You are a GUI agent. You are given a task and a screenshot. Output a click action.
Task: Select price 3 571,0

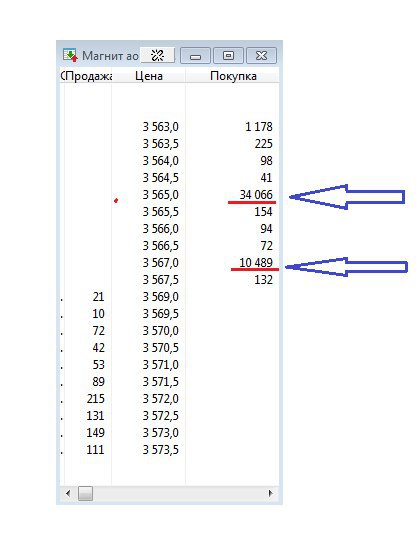coord(161,365)
